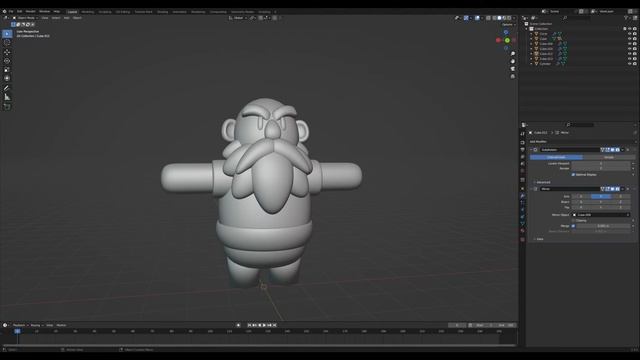Click the current frame marker on timeline
This screenshot has width=640, height=360.
(x=17, y=331)
